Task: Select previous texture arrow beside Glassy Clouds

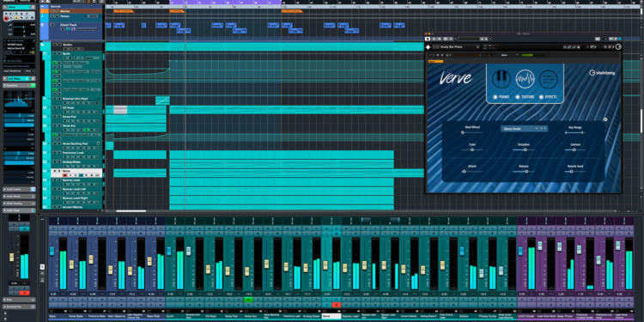Action: 541,129
